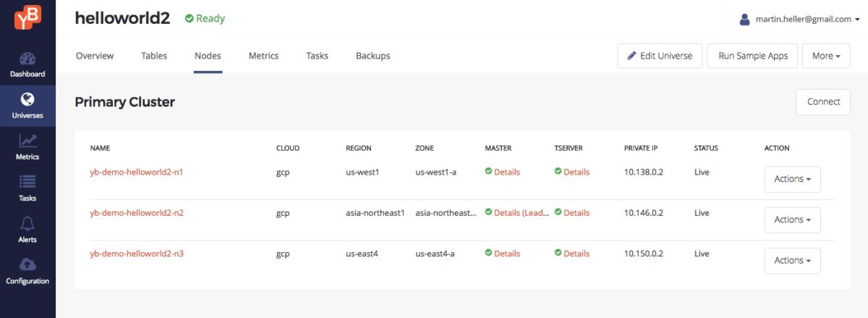868x318 pixels.
Task: Open the martin.heller@gmail.com account dropdown
Action: point(799,20)
